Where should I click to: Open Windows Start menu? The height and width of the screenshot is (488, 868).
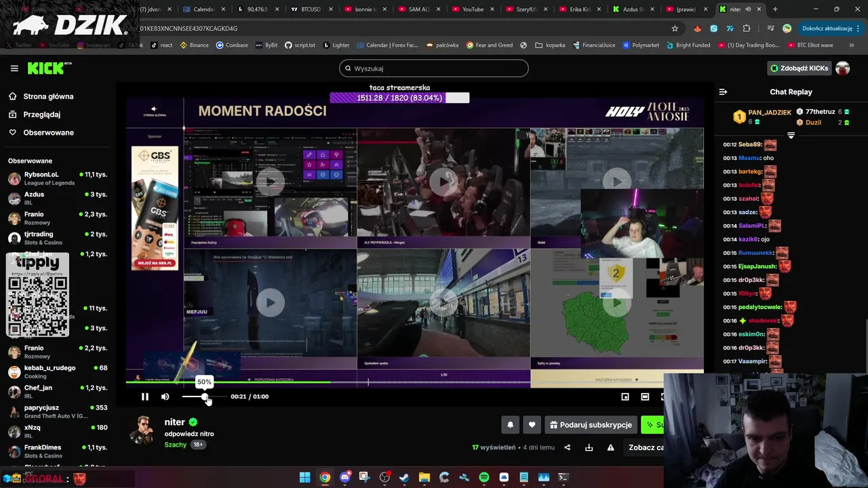point(305,478)
